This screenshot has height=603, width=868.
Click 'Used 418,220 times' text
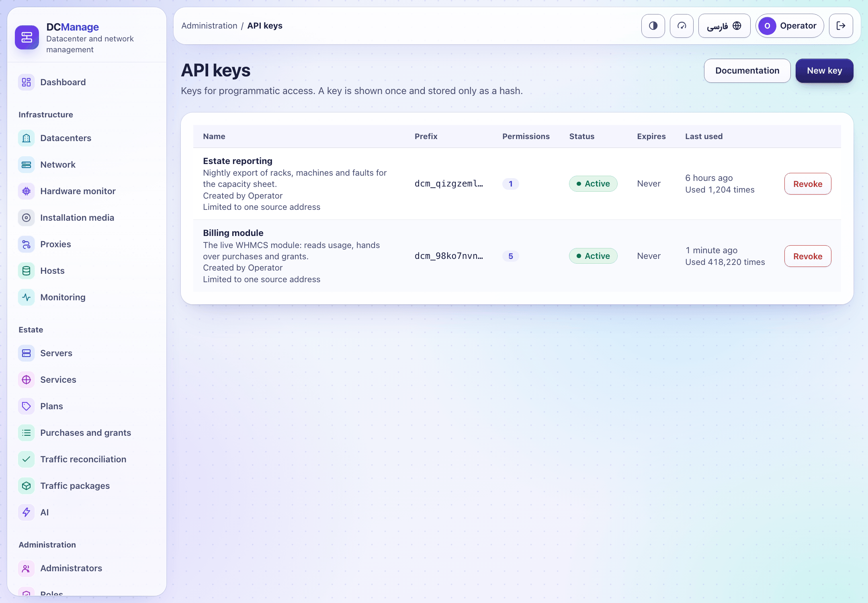click(x=725, y=262)
